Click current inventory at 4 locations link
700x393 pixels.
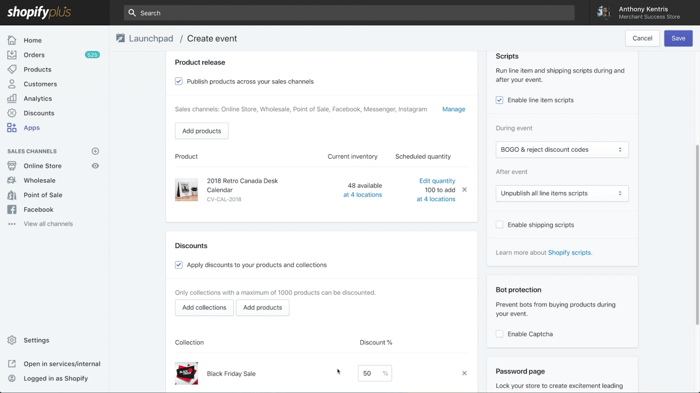pyautogui.click(x=362, y=195)
